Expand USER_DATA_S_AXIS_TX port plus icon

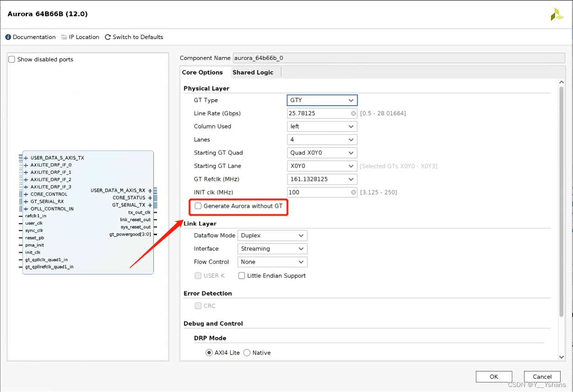click(26, 158)
